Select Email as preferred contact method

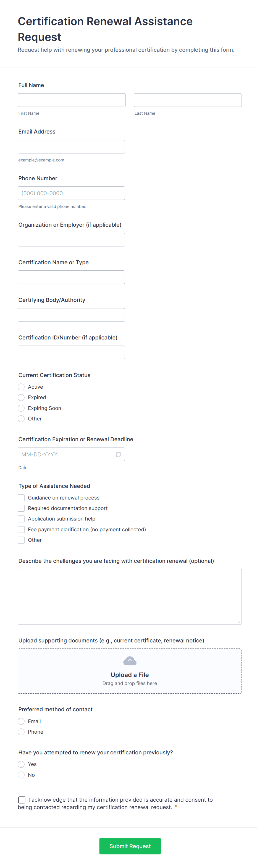coord(21,721)
